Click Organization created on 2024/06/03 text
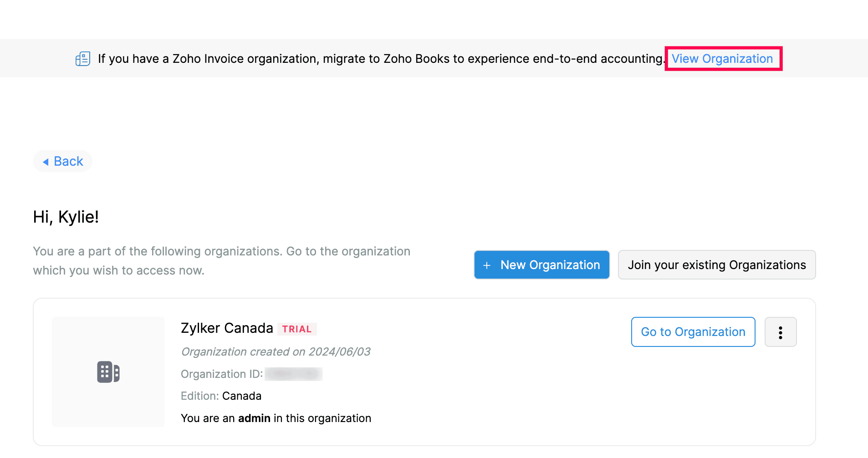The image size is (868, 458). pos(276,351)
